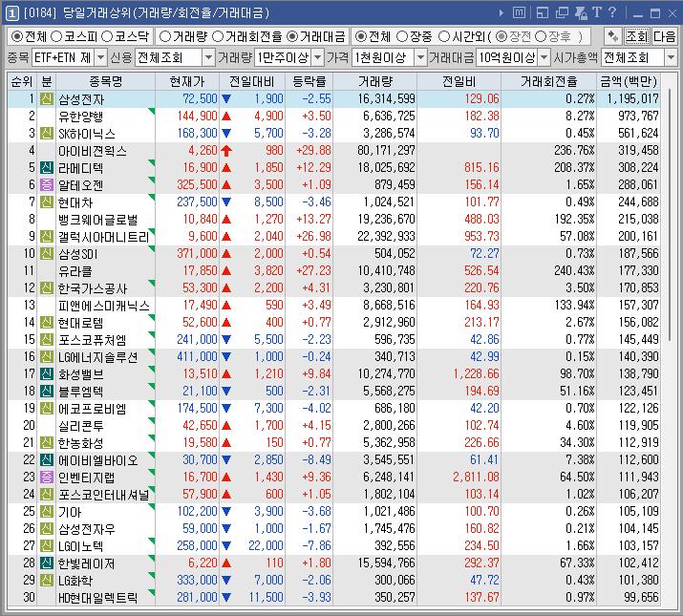Click the purple 증 badge on 인벤티지랩 row

(x=47, y=477)
